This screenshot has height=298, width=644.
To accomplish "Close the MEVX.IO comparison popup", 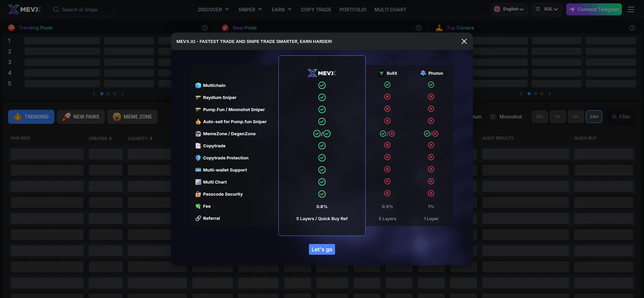I will [464, 41].
